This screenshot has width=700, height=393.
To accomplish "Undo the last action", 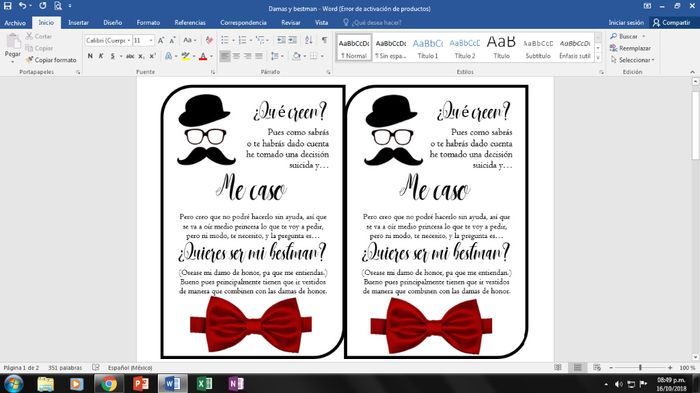I will click(x=22, y=6).
